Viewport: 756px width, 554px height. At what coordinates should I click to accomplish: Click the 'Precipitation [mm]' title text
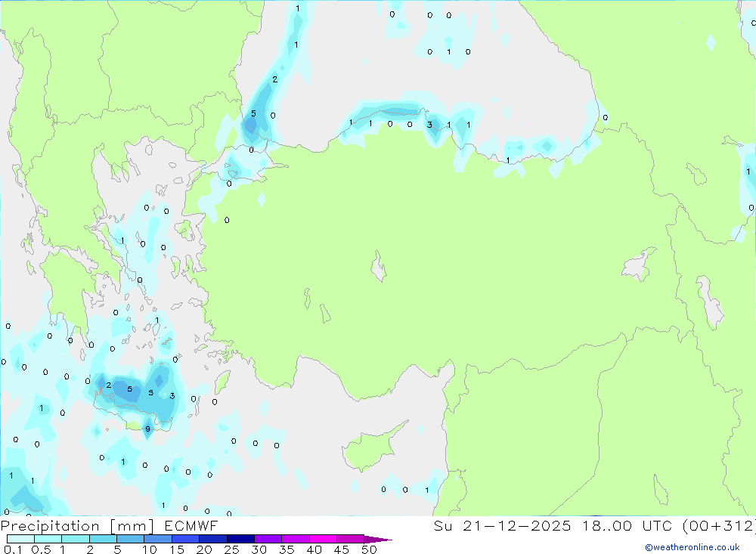click(77, 526)
